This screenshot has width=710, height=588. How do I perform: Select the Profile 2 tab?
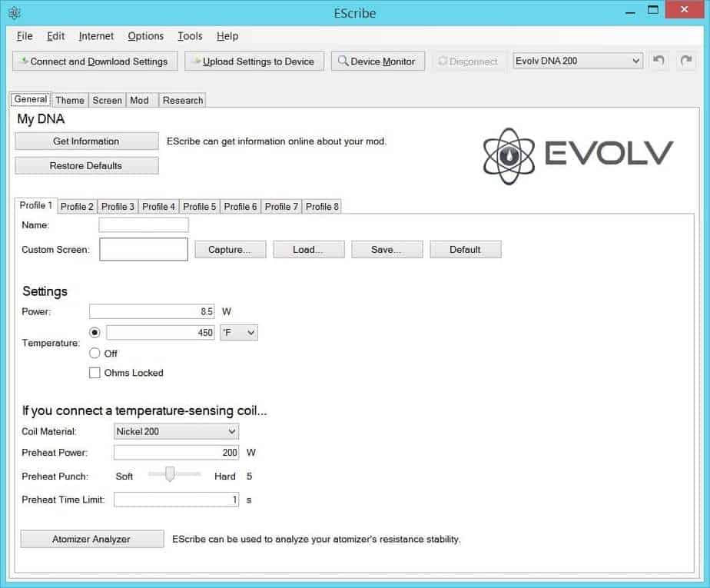pyautogui.click(x=77, y=207)
